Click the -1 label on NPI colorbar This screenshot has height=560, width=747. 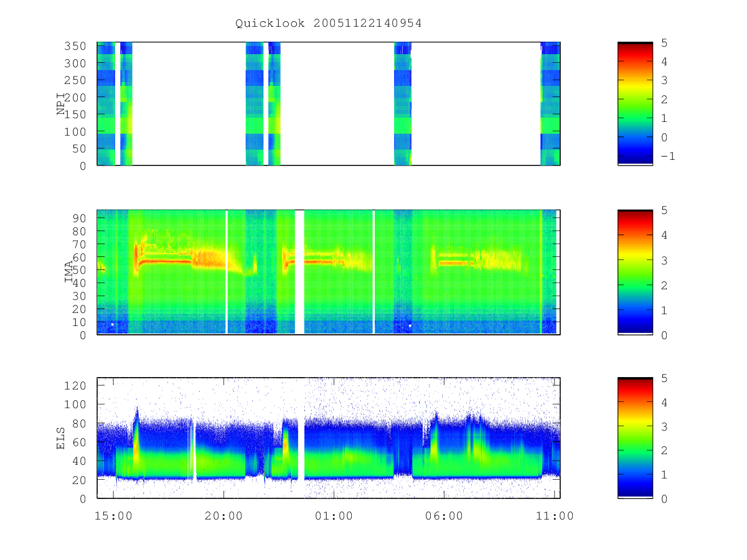tap(667, 156)
